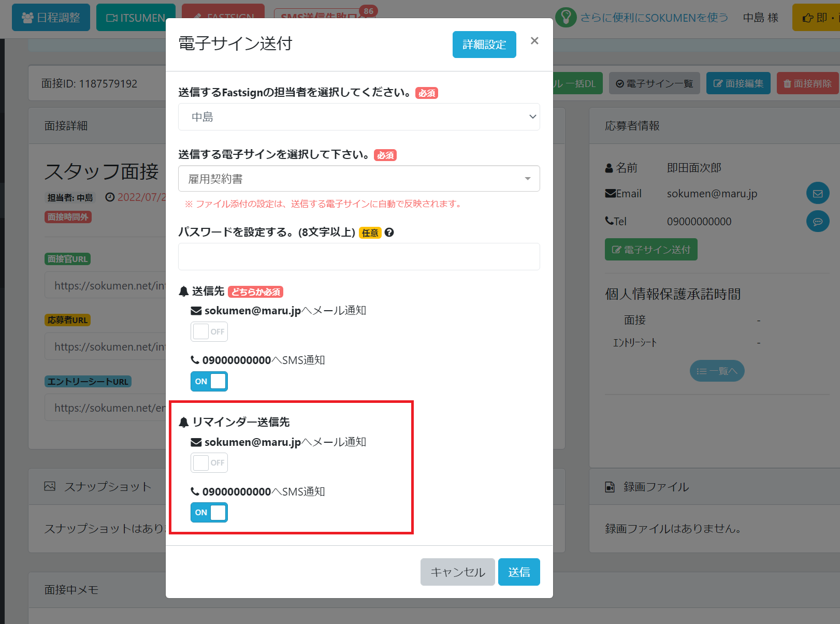Click the SMS chat bubble icon next to Tel
The height and width of the screenshot is (624, 840).
coord(818,222)
